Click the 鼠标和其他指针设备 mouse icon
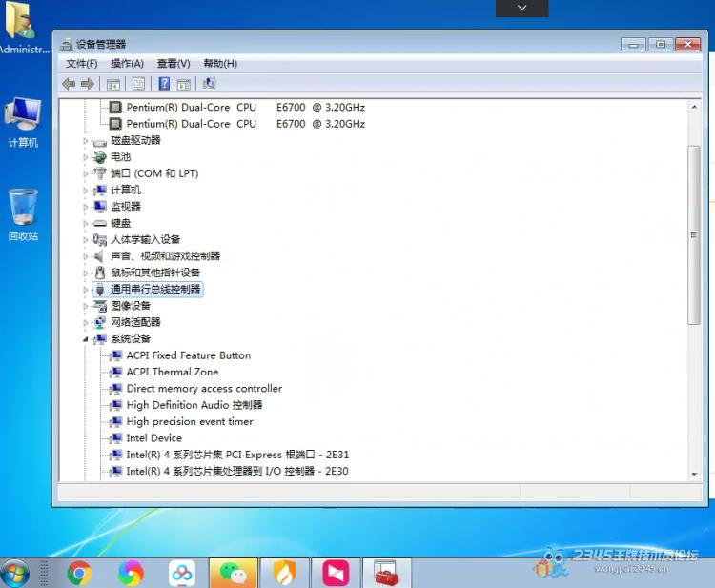 tap(100, 273)
